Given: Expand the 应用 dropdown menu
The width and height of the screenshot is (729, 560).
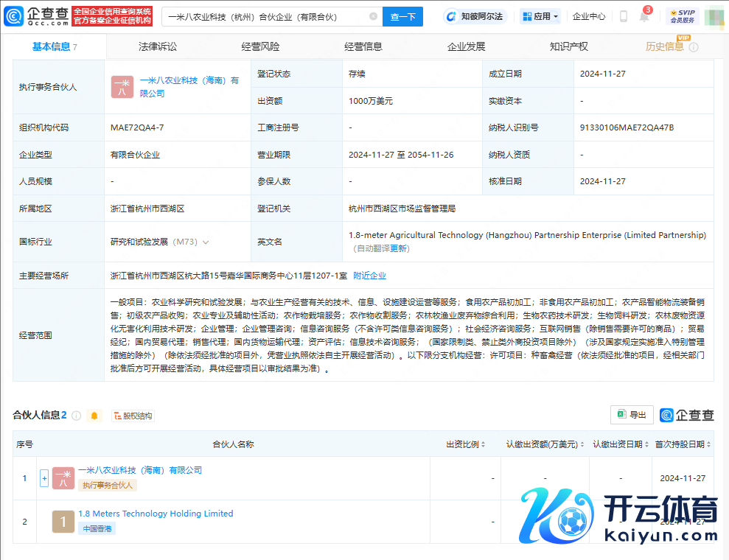Looking at the screenshot, I should (x=540, y=16).
